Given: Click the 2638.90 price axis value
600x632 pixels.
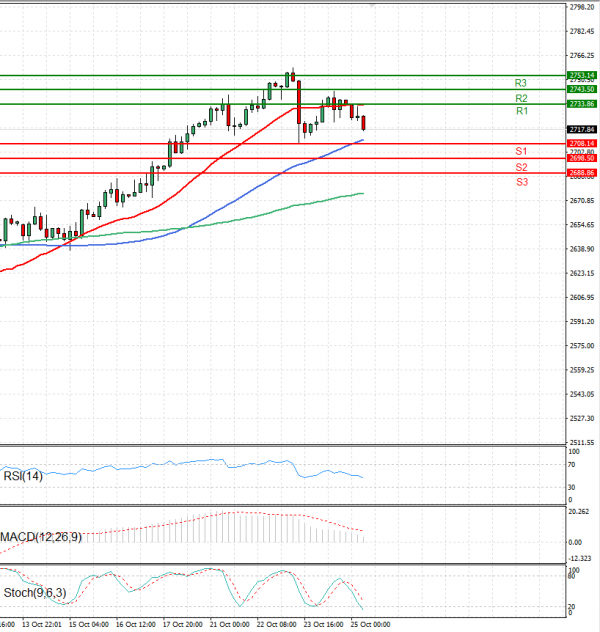Looking at the screenshot, I should 581,249.
